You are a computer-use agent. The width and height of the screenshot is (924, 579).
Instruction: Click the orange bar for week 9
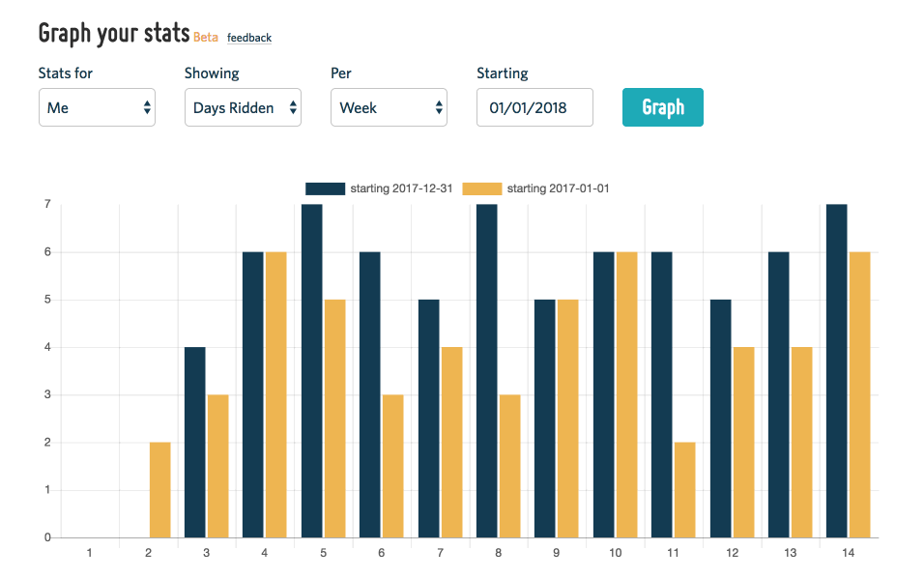[x=568, y=419]
